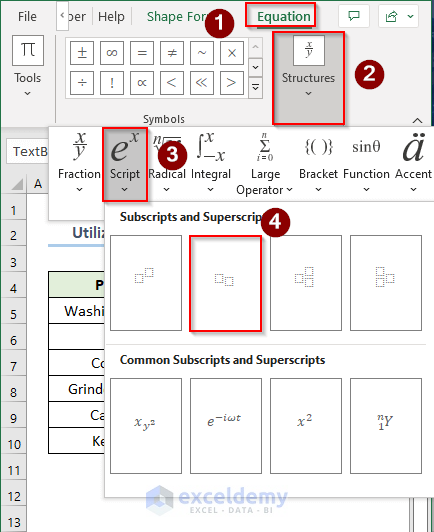This screenshot has height=532, width=434.
Task: Insert the not-equal symbol
Action: pyautogui.click(x=172, y=53)
